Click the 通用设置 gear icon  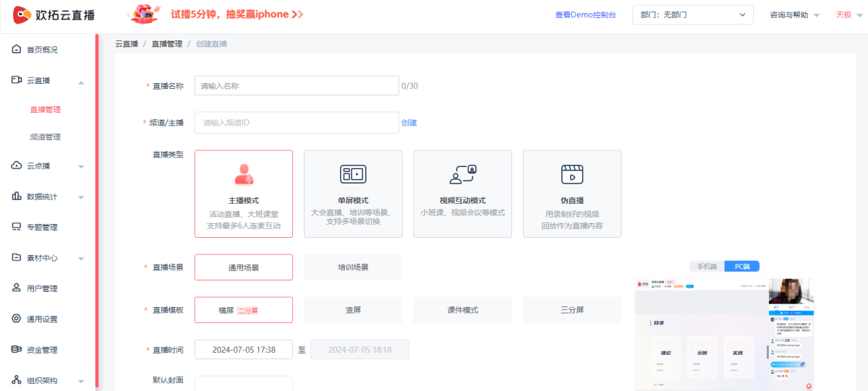17,319
